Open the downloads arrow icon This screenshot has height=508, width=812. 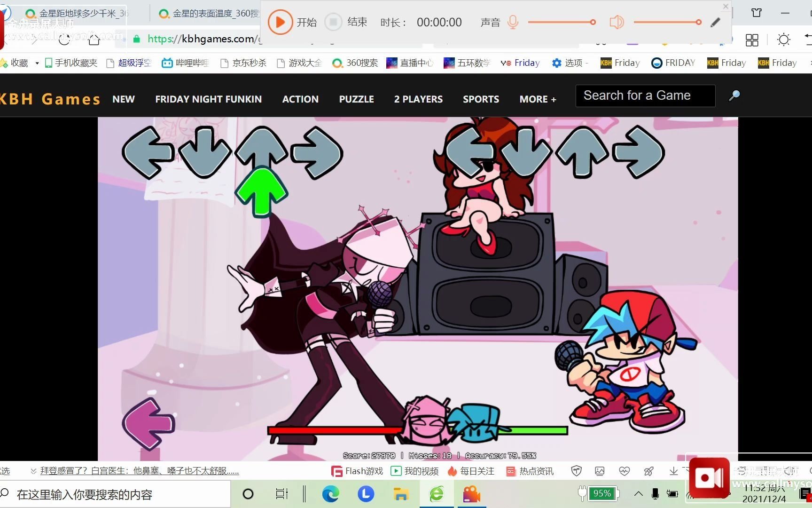tap(673, 471)
